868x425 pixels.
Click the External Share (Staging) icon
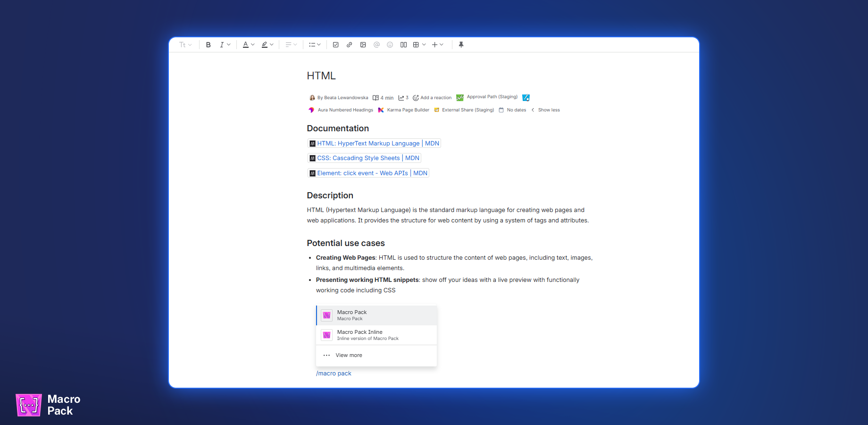coord(437,110)
